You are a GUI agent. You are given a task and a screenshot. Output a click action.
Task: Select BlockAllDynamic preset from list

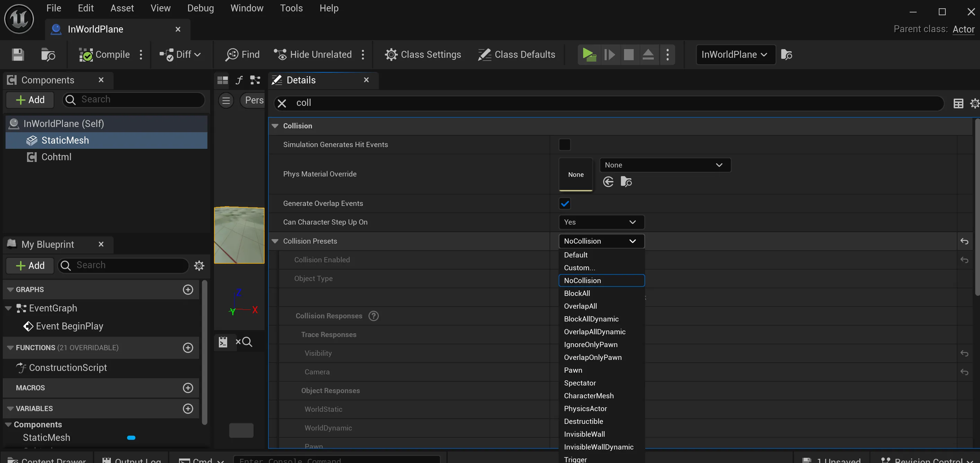coord(591,319)
